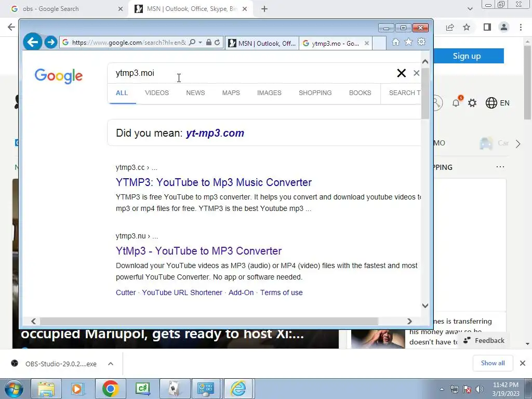Click the IE address bar URL field
Viewport: 532px width, 399px height.
pyautogui.click(x=129, y=43)
